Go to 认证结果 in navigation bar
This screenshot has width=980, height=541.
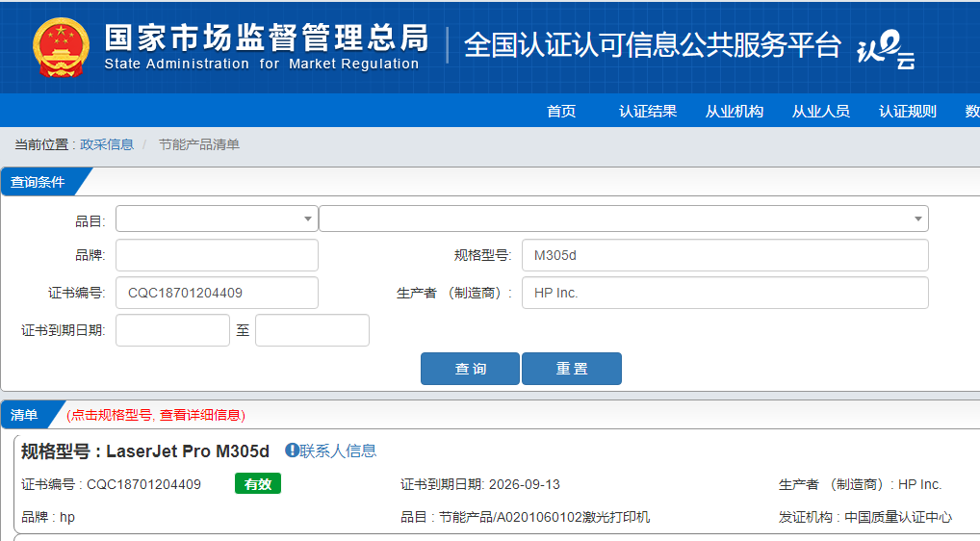pyautogui.click(x=648, y=112)
